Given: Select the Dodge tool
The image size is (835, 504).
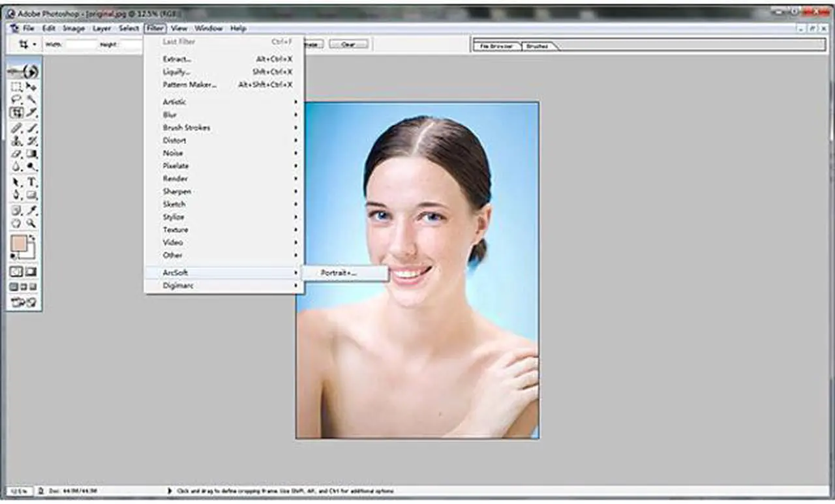Looking at the screenshot, I should click(31, 167).
